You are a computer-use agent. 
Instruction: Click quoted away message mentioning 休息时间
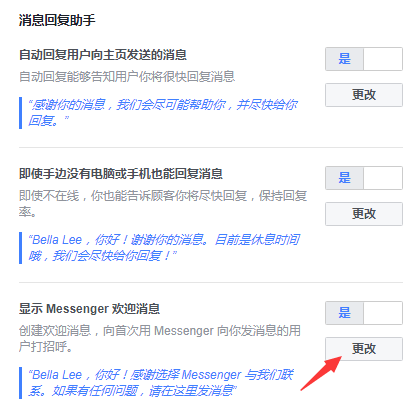point(164,248)
